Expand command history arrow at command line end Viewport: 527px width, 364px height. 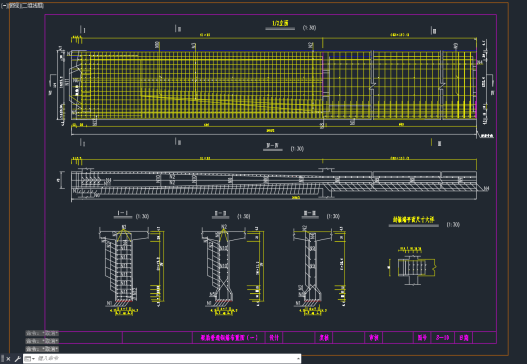298,359
